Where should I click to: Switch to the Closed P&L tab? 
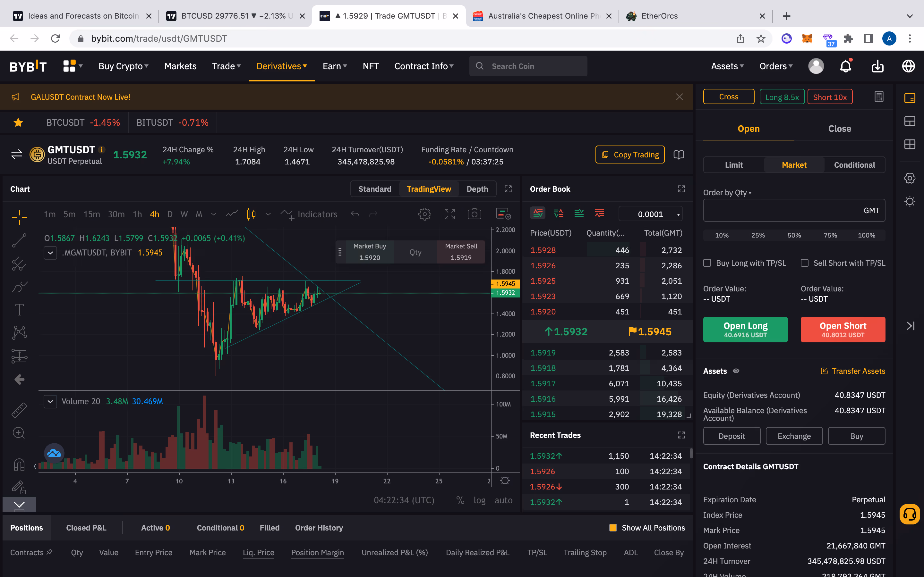coord(86,528)
